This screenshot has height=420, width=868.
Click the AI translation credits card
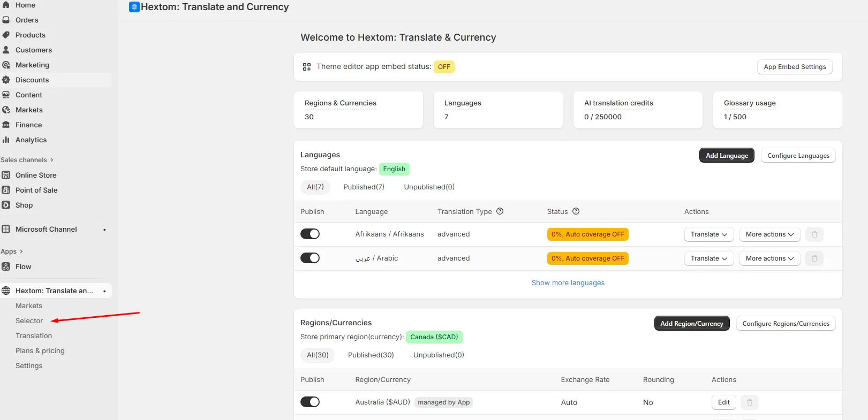[638, 110]
